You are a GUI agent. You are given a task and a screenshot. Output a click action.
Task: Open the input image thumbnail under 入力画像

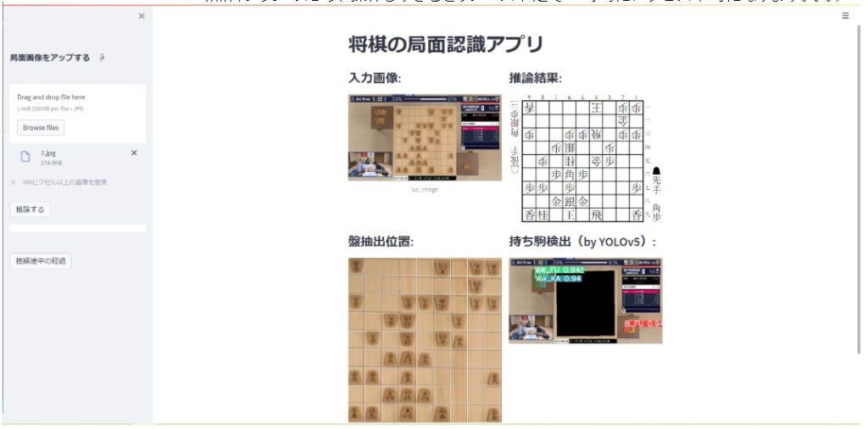(425, 137)
